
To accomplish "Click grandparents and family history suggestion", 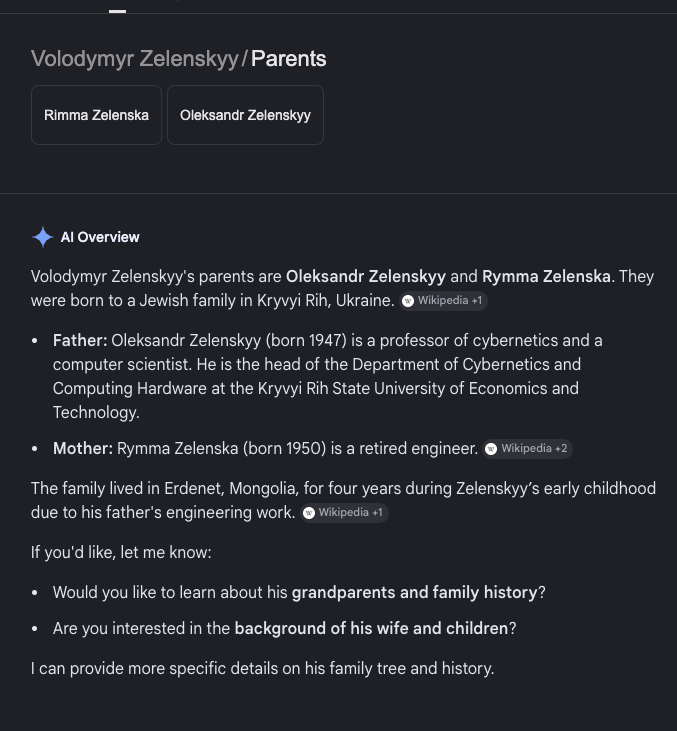I will pyautogui.click(x=414, y=593).
